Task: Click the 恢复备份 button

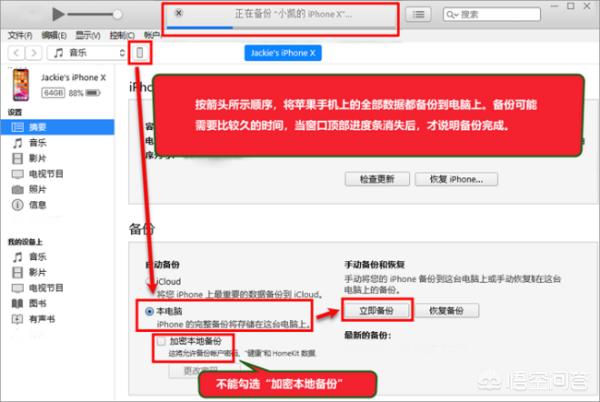Action: (446, 311)
